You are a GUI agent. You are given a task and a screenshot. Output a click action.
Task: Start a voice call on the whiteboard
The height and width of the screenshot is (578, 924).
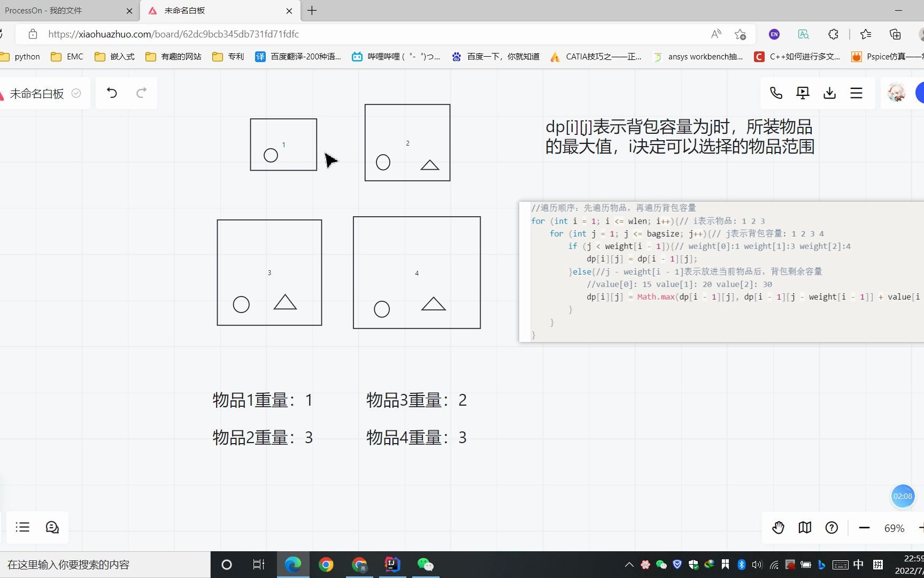click(776, 93)
